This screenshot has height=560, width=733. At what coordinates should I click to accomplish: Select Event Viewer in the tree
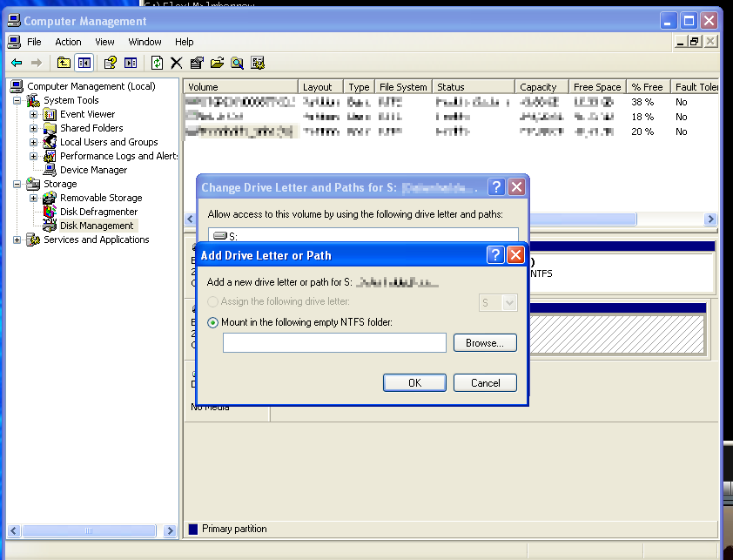coord(87,114)
